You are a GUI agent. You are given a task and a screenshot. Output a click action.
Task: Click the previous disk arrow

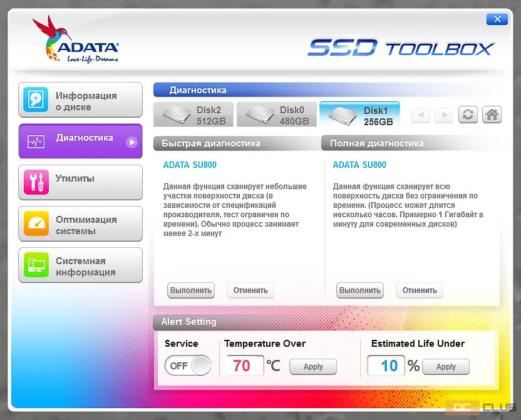pos(420,115)
